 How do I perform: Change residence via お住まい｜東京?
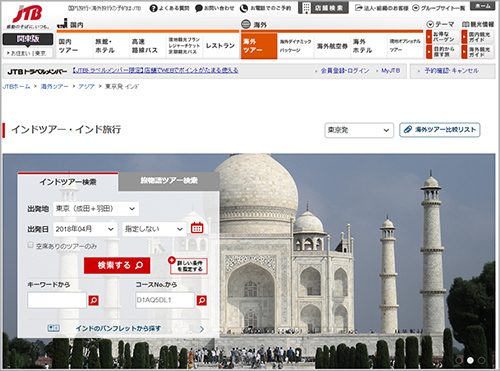coord(28,53)
